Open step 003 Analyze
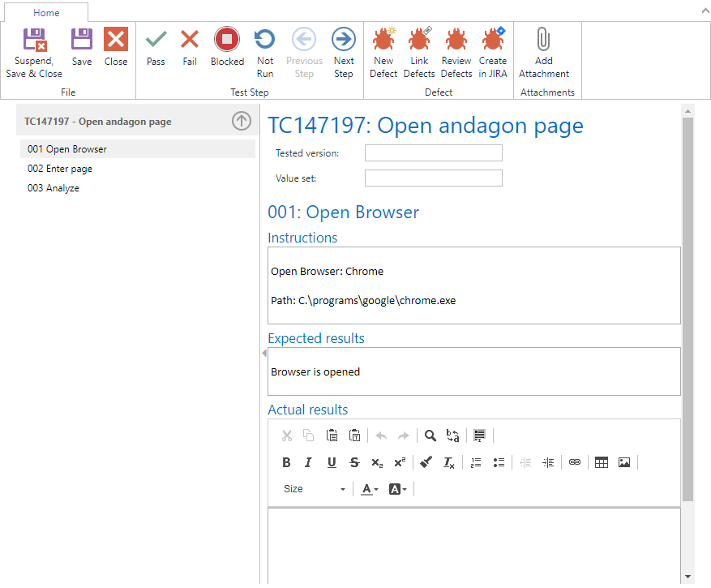This screenshot has width=711, height=588. tap(54, 188)
